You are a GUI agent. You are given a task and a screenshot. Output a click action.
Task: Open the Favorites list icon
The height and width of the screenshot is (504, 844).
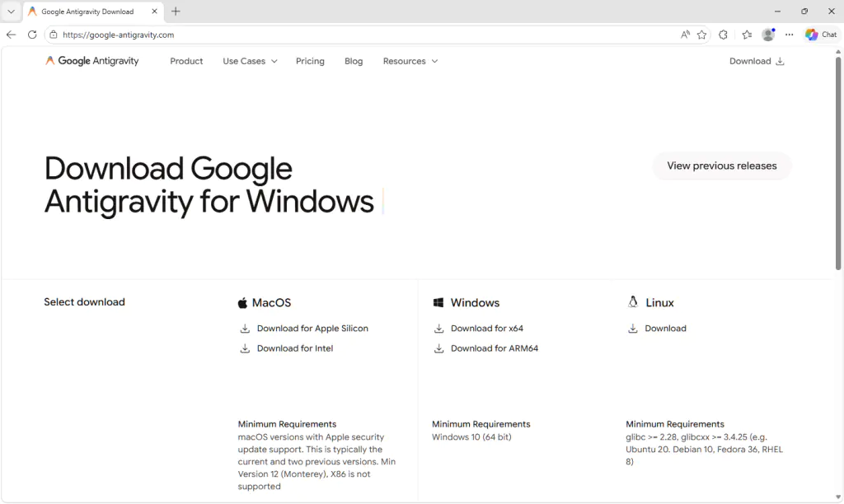point(747,35)
